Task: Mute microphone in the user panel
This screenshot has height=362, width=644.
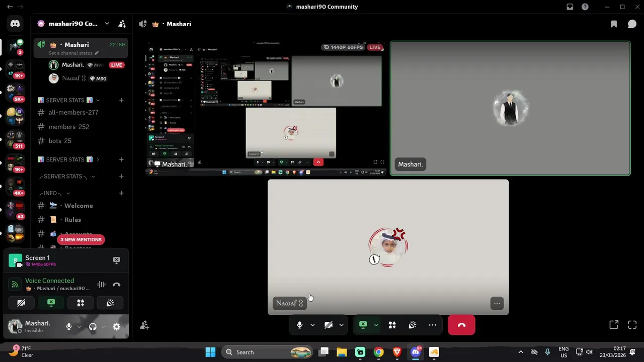Action: [x=69, y=327]
